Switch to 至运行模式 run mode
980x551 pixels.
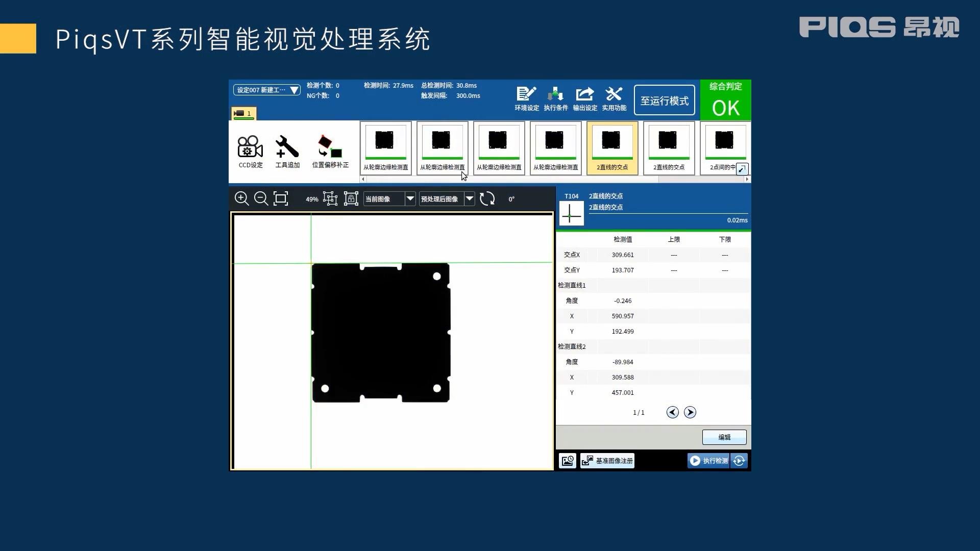click(664, 101)
